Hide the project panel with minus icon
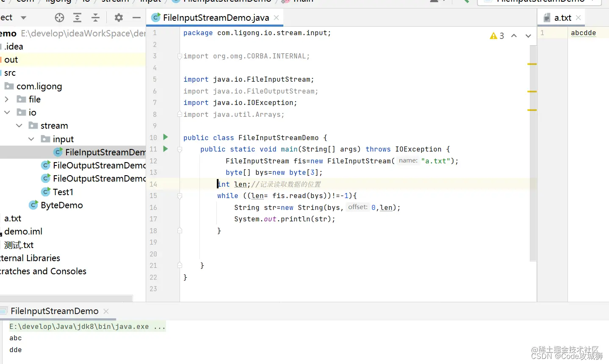609x364 pixels. coord(136,17)
